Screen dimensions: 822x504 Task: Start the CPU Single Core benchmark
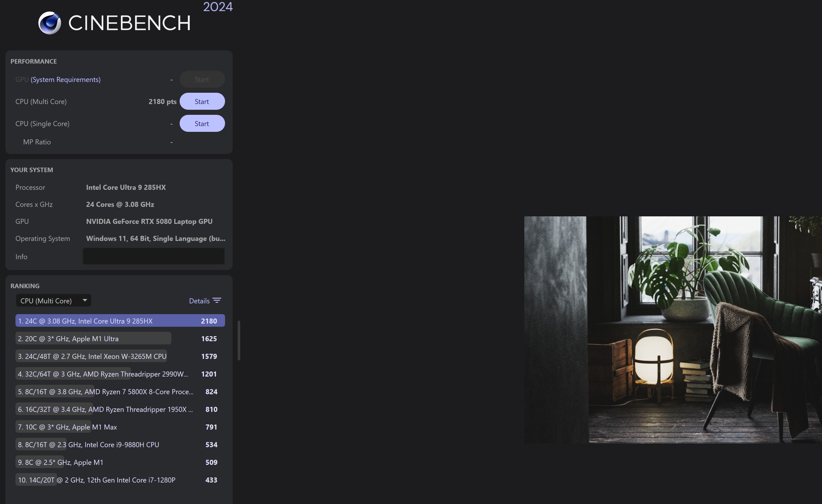click(x=202, y=124)
